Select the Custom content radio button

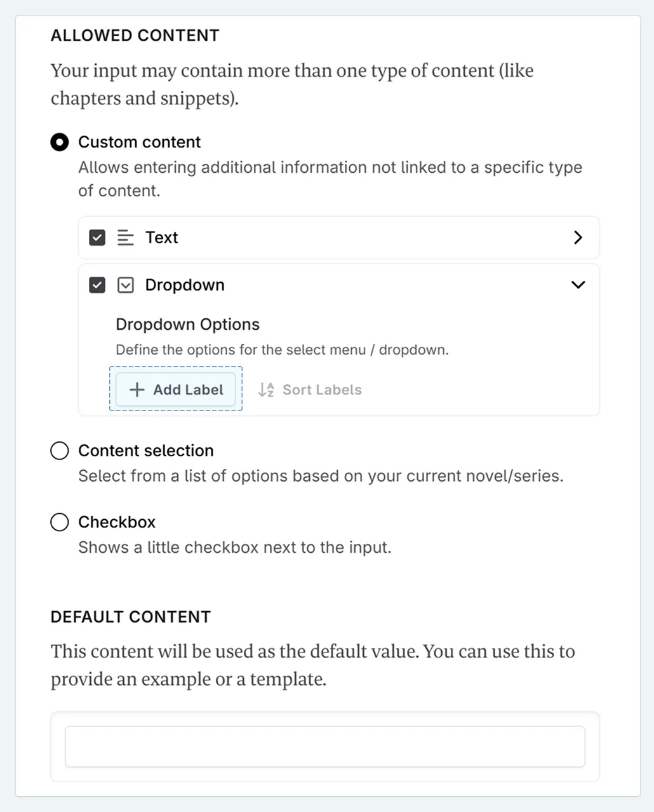tap(60, 142)
